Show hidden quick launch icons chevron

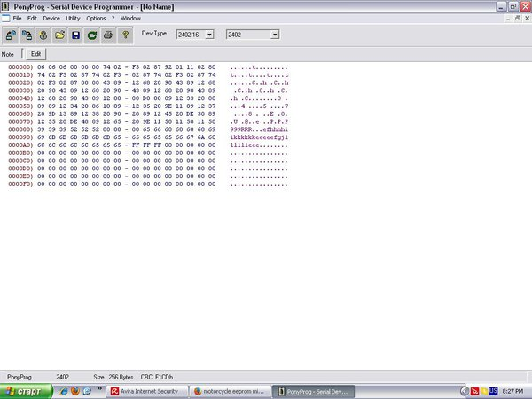coord(99,389)
